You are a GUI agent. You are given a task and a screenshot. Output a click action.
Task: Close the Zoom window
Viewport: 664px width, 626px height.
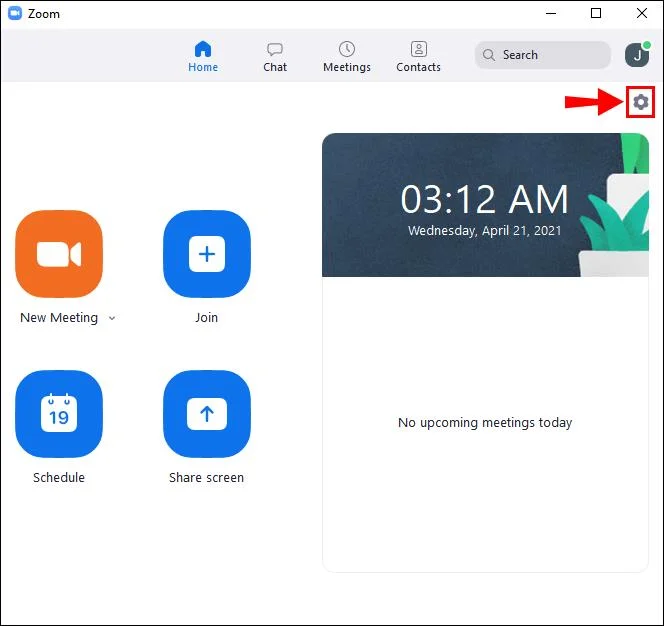[642, 14]
